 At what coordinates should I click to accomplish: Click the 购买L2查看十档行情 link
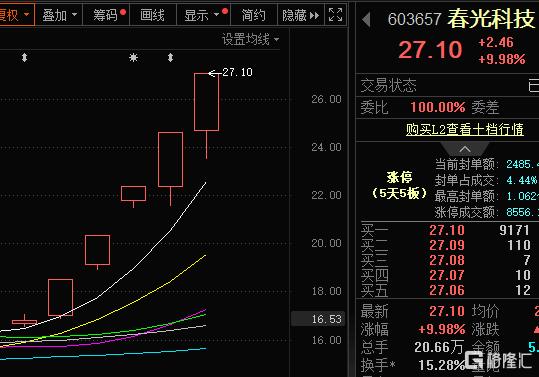[x=465, y=130]
